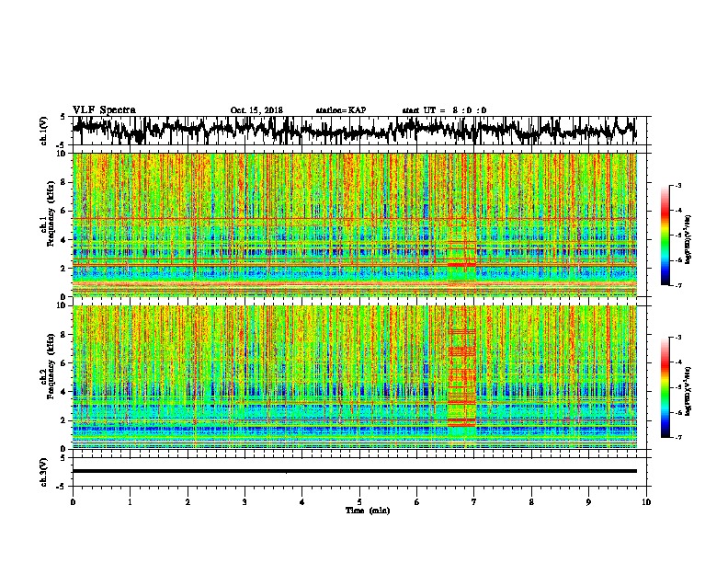Click the "ch.1(V)" axis label
The width and height of the screenshot is (728, 563).
coord(44,131)
